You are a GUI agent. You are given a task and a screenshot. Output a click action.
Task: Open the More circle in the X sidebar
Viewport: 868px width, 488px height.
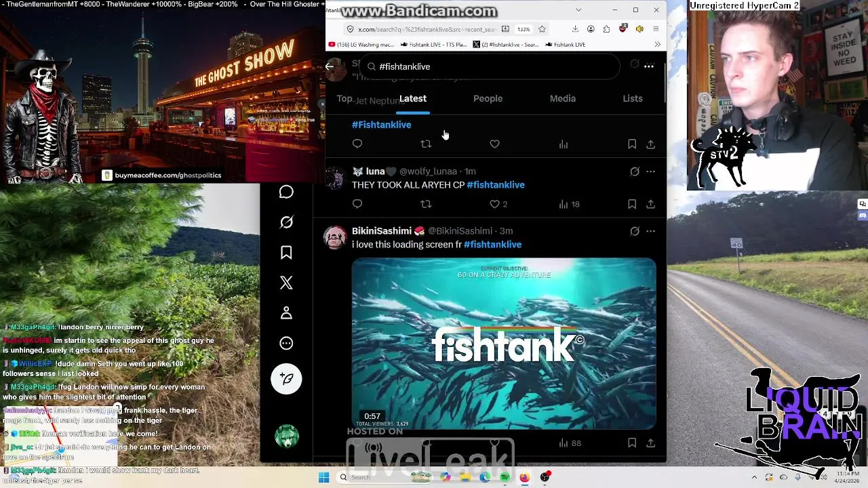[x=286, y=344]
